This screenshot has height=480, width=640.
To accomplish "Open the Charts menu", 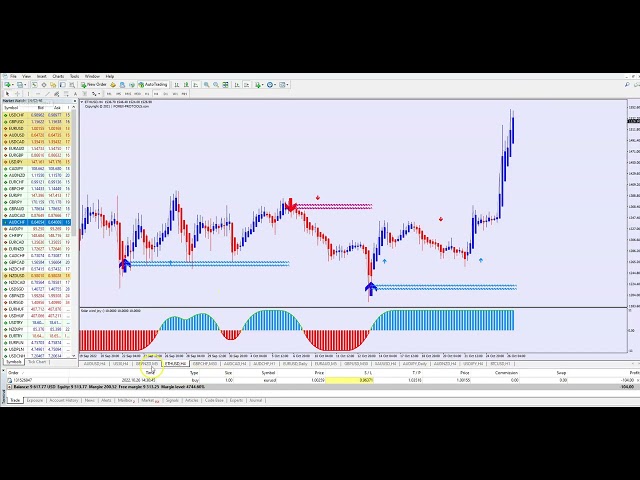I will pyautogui.click(x=58, y=76).
